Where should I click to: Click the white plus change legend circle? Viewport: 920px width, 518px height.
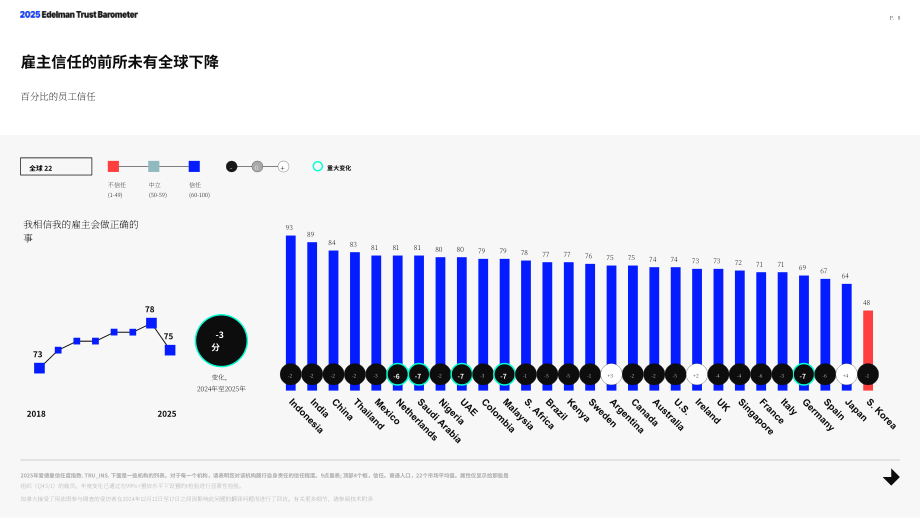pyautogui.click(x=283, y=167)
